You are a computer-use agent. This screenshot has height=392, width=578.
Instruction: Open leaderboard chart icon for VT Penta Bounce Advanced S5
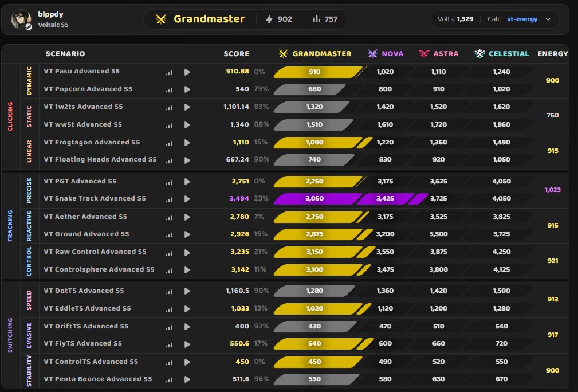point(169,380)
